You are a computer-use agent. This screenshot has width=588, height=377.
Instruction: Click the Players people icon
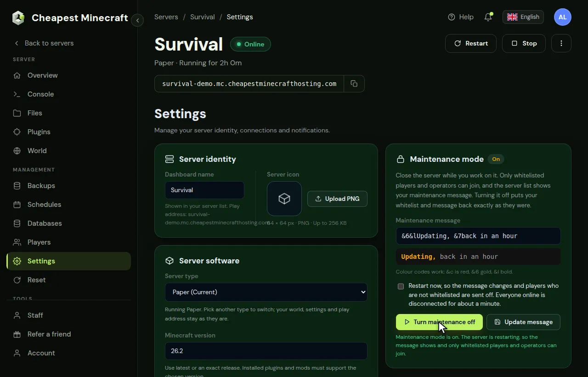coord(17,242)
